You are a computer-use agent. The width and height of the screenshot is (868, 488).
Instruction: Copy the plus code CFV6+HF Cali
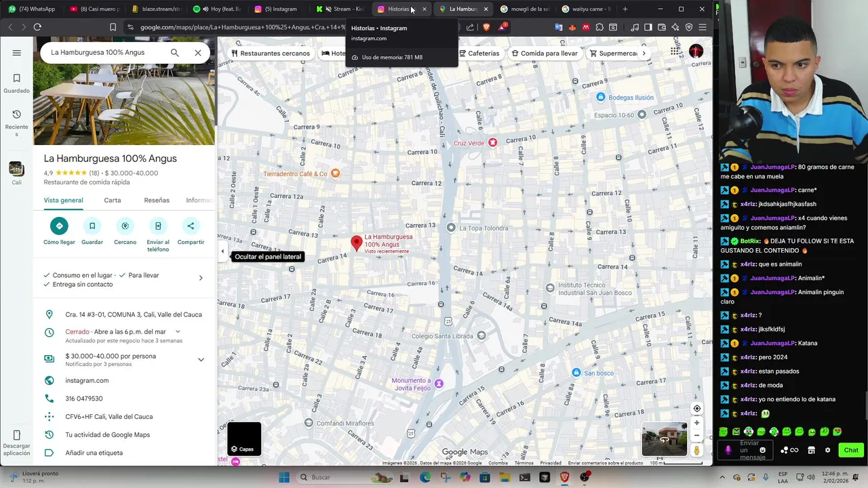point(108,417)
